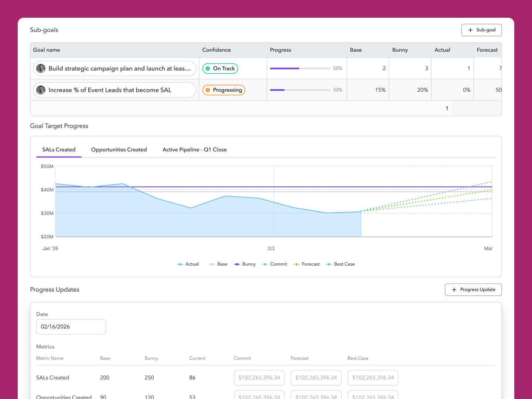This screenshot has width=532, height=399.
Task: Click Bunny cell value 20%
Action: [423, 90]
